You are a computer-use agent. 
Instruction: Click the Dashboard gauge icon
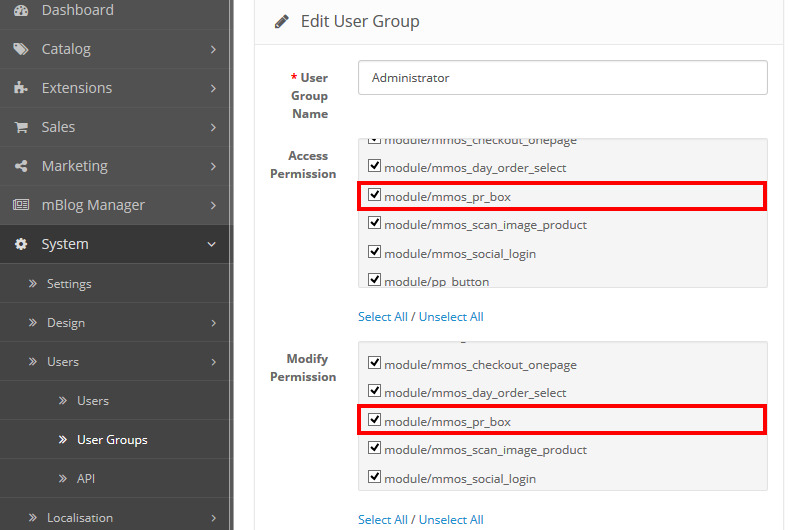click(x=21, y=10)
